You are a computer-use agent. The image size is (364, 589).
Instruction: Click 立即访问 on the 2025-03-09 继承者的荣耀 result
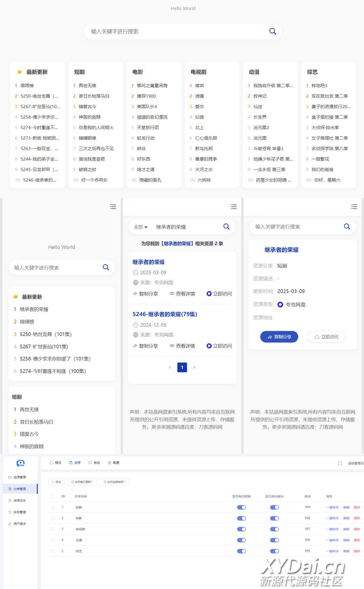[x=219, y=294]
